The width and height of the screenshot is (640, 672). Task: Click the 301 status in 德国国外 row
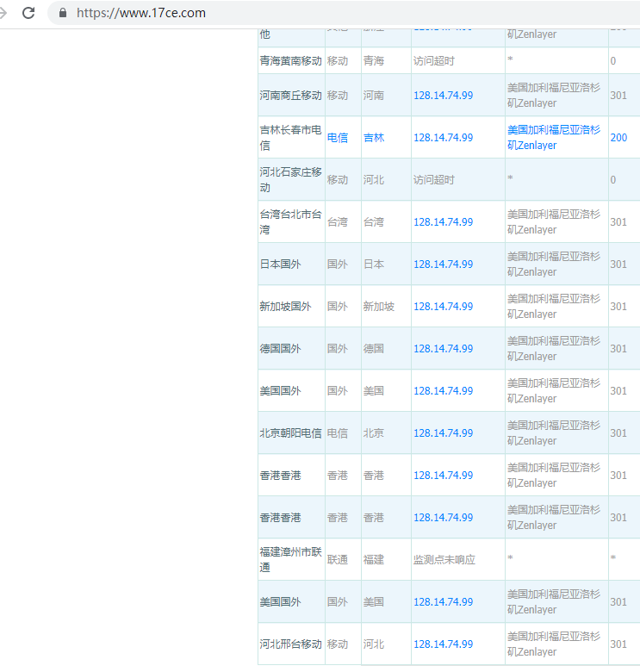pos(618,348)
